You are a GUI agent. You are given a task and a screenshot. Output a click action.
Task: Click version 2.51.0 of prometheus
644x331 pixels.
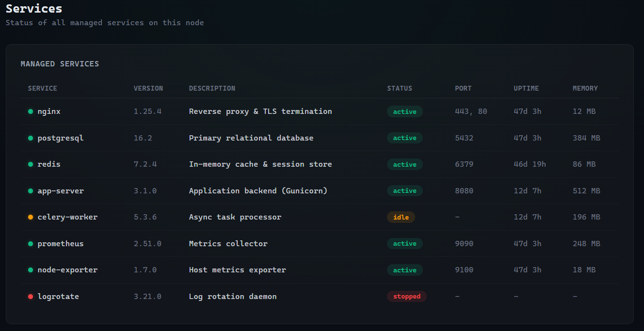(x=147, y=244)
